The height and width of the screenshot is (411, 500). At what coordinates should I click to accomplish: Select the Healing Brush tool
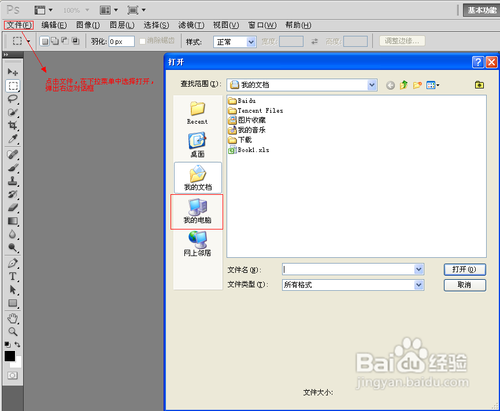(13, 154)
